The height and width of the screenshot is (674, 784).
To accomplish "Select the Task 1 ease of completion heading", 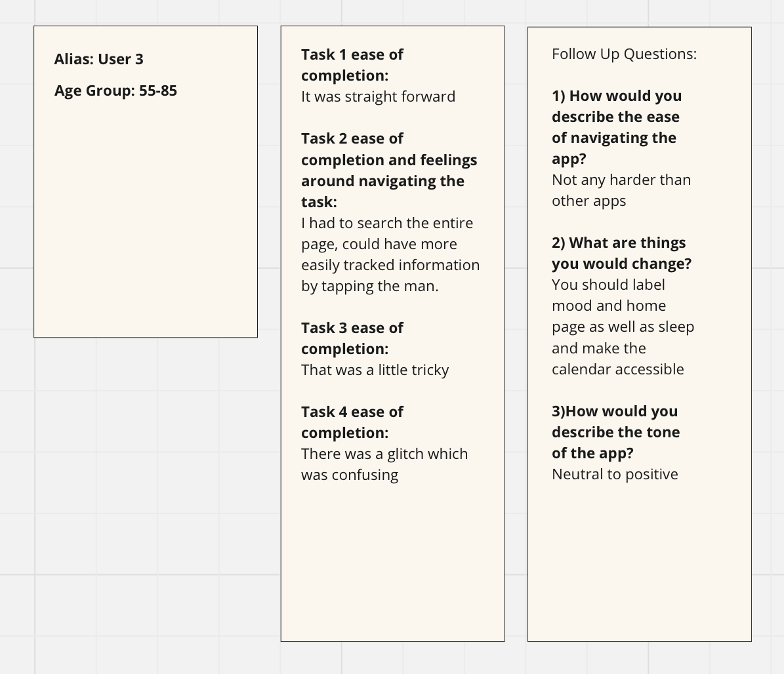I will (x=352, y=65).
